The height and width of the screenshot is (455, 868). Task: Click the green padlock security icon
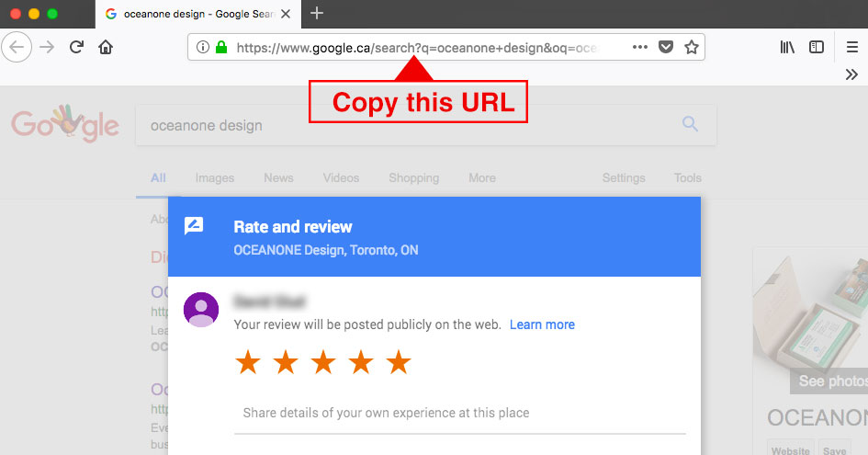tap(221, 47)
